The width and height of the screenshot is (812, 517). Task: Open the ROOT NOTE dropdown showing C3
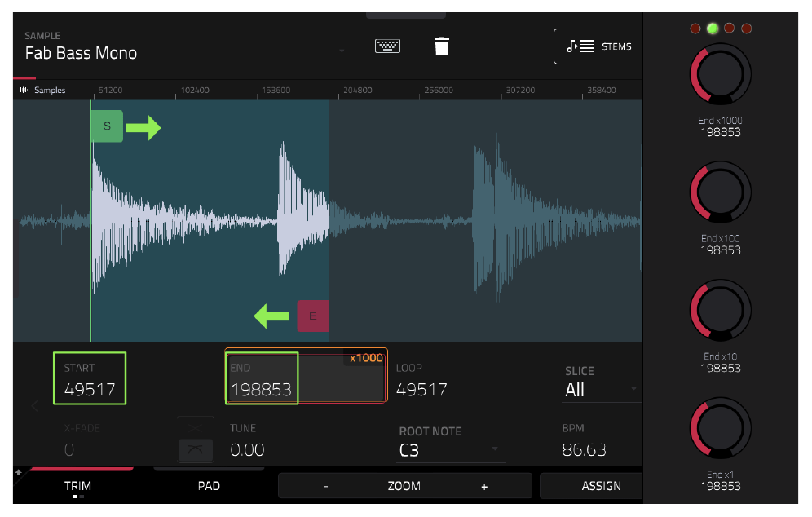[x=452, y=450]
